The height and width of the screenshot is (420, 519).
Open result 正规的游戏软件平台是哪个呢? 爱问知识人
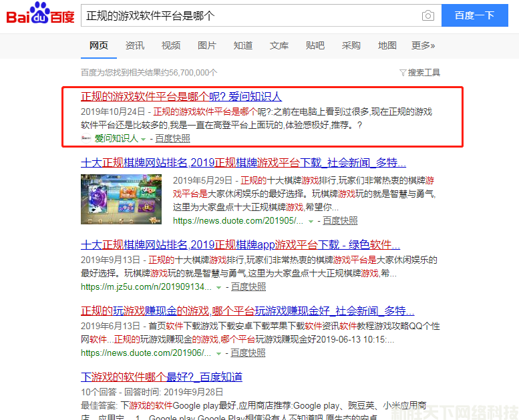pos(181,96)
